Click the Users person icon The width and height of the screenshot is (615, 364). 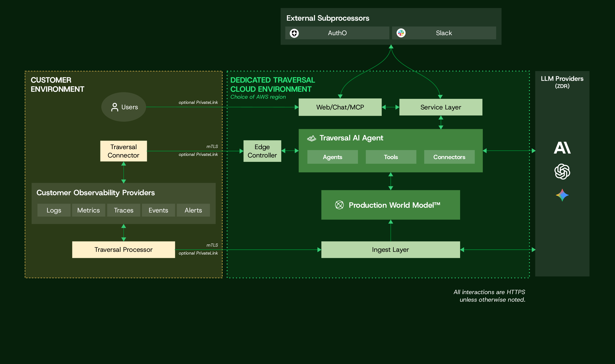point(115,107)
